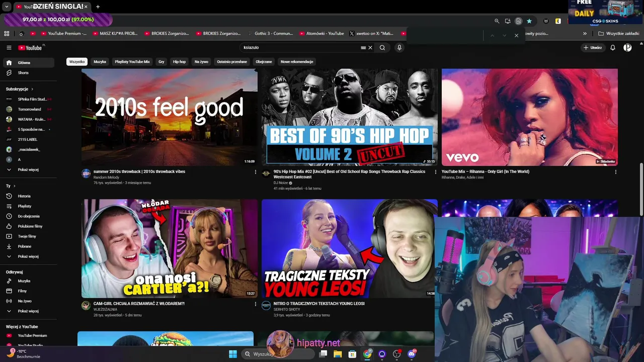Select the Wszystko filter chip

click(77, 62)
